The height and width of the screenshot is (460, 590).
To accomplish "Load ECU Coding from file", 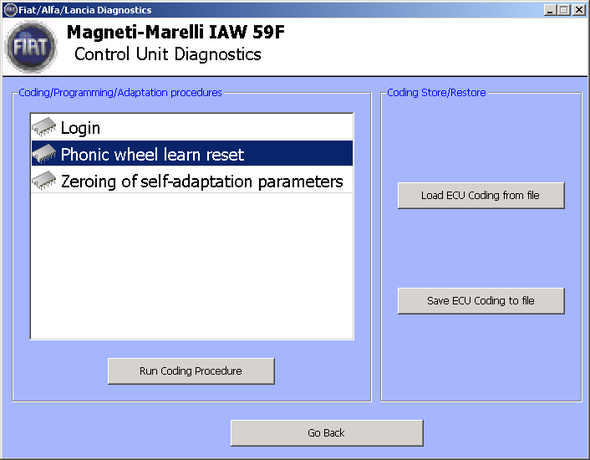I will click(x=481, y=195).
